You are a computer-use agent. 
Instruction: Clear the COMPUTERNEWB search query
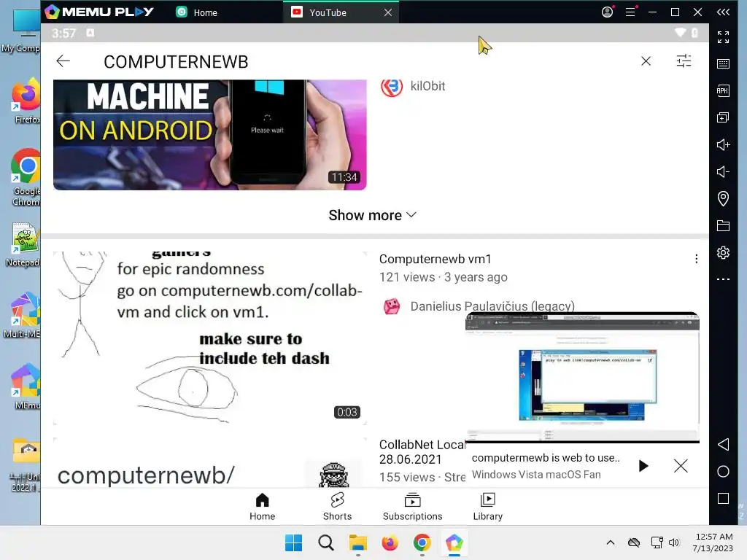pos(646,61)
